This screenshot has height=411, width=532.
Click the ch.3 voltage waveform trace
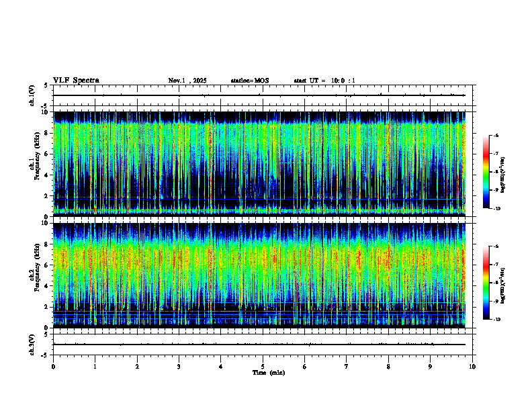pyautogui.click(x=259, y=345)
